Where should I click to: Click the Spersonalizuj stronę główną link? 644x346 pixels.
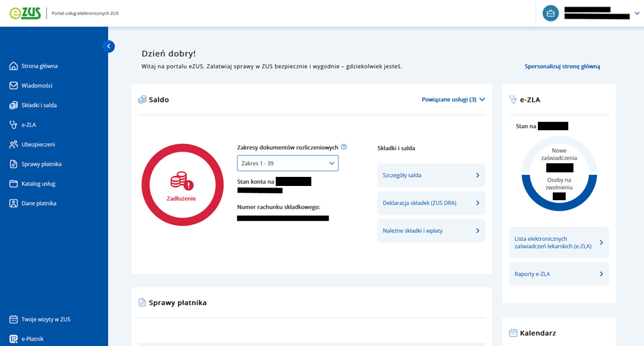(562, 66)
